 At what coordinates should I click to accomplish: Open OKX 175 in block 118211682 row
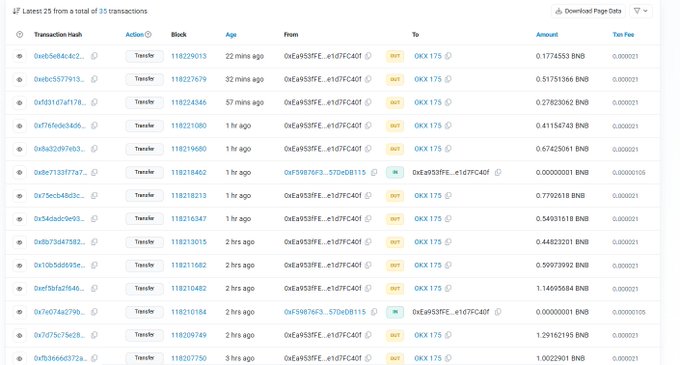428,265
